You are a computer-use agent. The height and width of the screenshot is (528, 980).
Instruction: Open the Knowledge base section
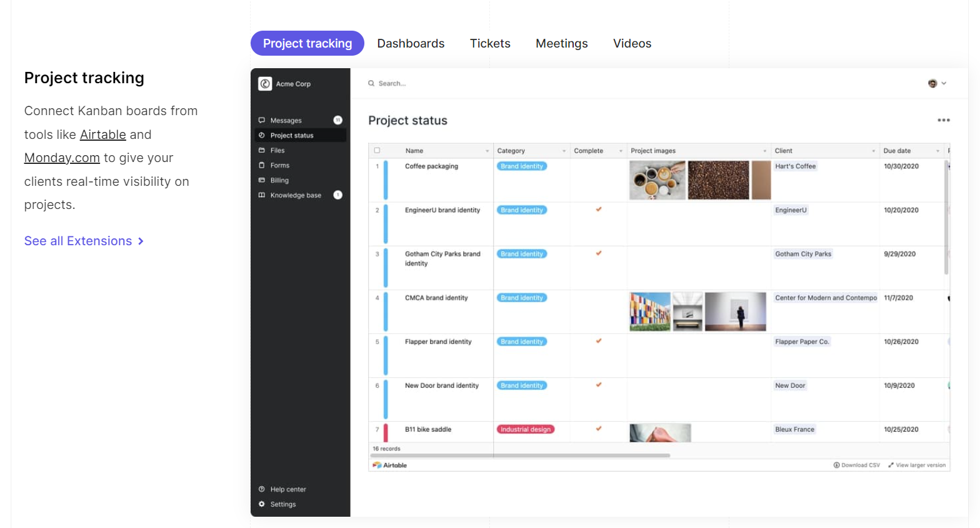click(x=295, y=195)
